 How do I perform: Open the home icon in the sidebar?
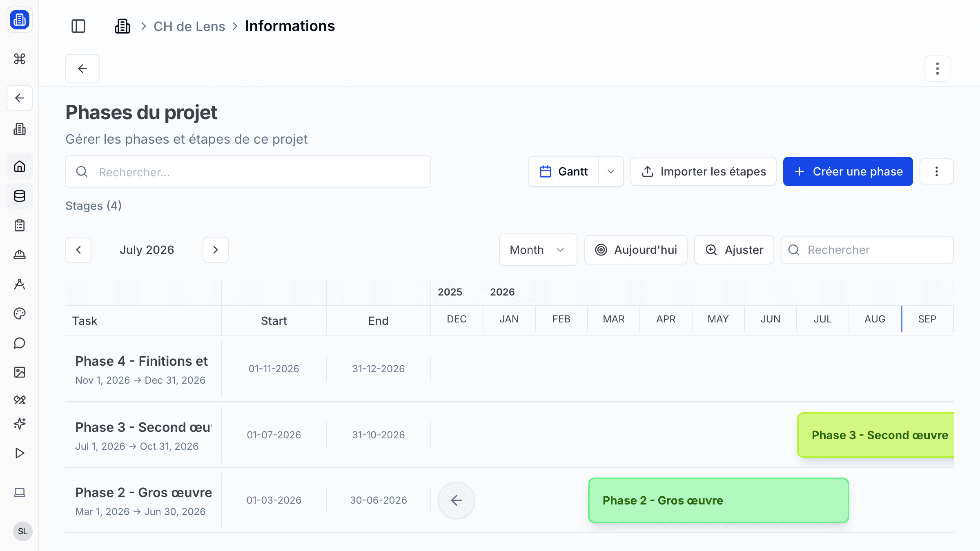tap(20, 167)
